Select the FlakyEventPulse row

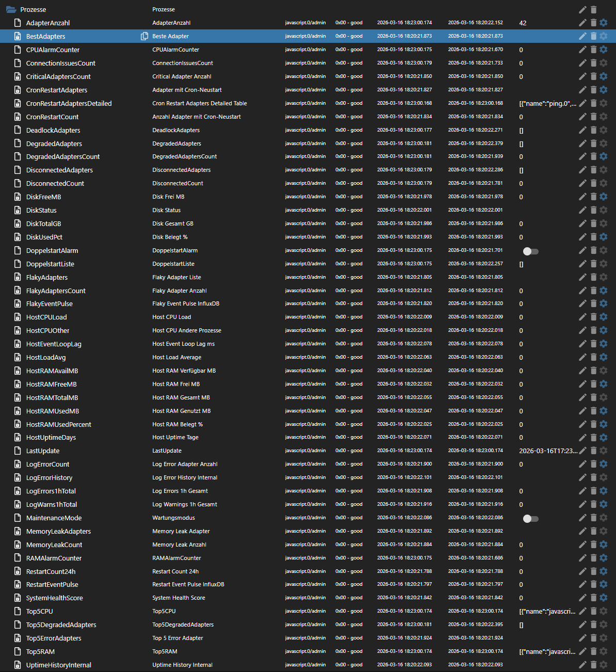coord(308,303)
